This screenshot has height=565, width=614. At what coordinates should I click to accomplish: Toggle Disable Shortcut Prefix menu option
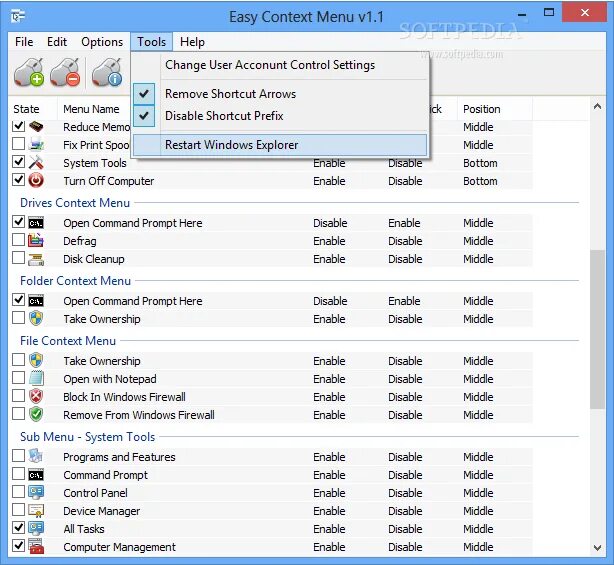coord(280,116)
